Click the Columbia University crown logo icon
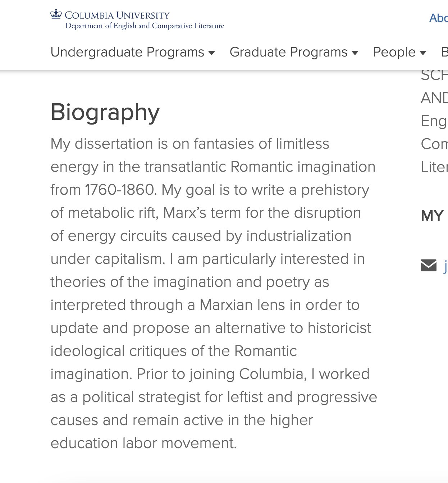 (56, 14)
